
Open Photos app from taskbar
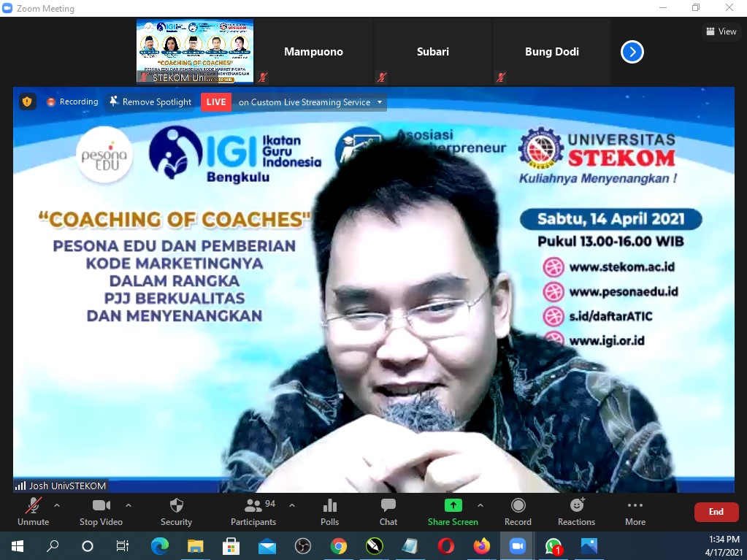coord(589,545)
